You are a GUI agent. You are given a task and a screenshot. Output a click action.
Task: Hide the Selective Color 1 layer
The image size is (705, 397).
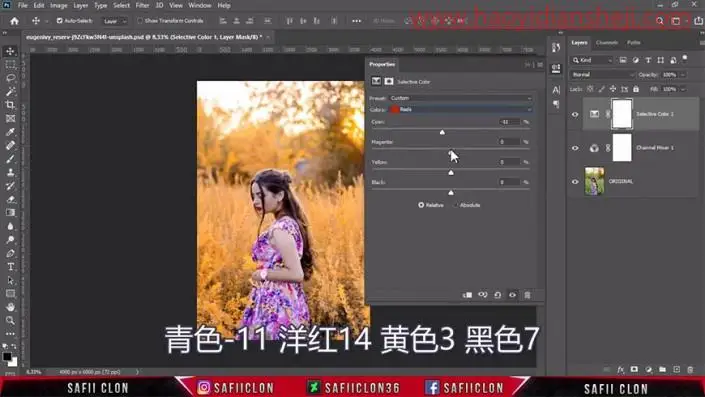coord(575,114)
